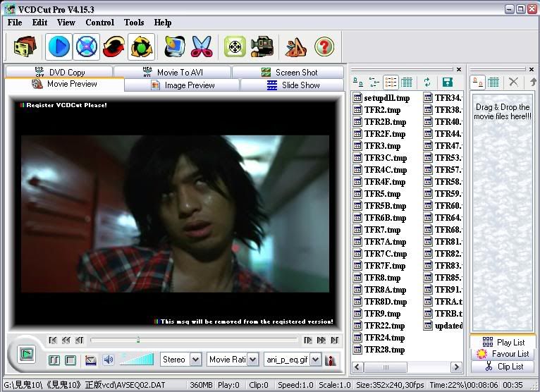Click the movie seek slider handle
The height and width of the screenshot is (392, 540).
(137, 340)
